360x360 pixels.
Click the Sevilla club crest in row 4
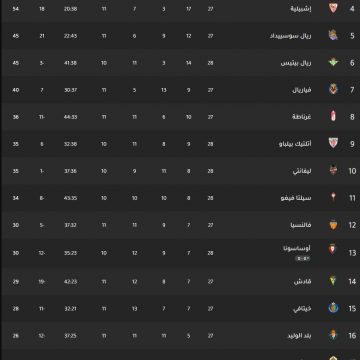[333, 8]
